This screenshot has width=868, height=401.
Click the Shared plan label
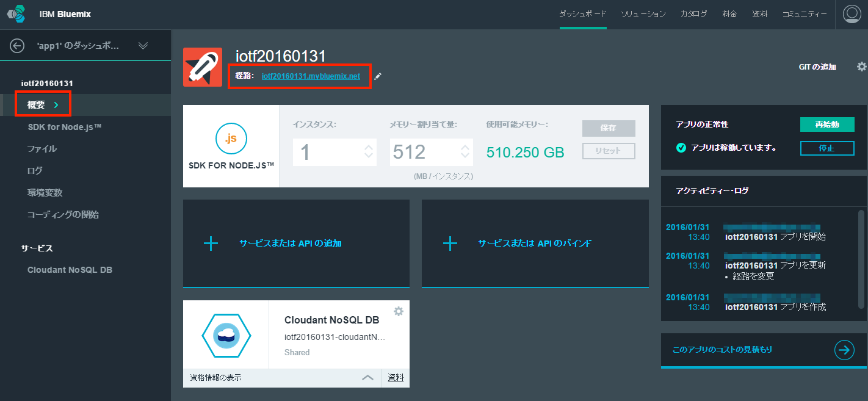[x=297, y=352]
